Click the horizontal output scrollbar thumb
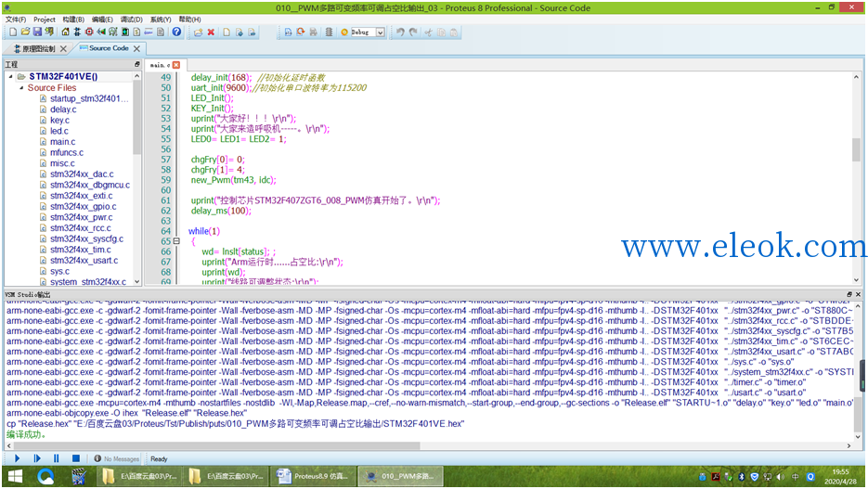The height and width of the screenshot is (489, 868). (x=217, y=445)
